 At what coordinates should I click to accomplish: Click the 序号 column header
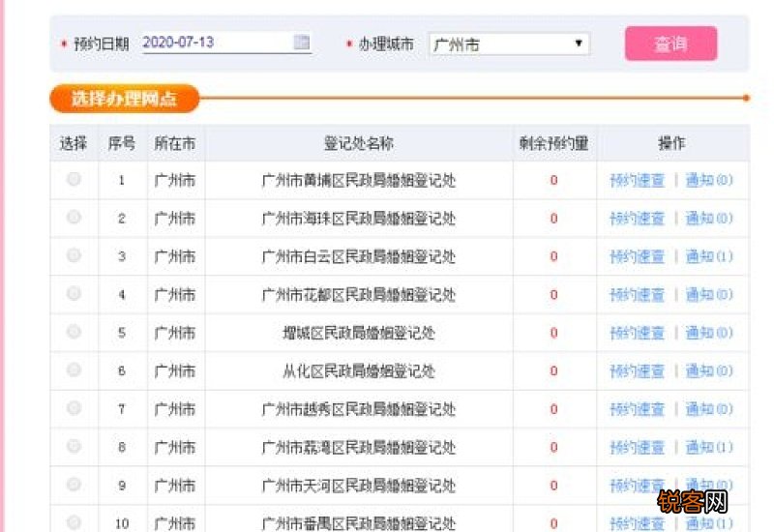click(122, 143)
